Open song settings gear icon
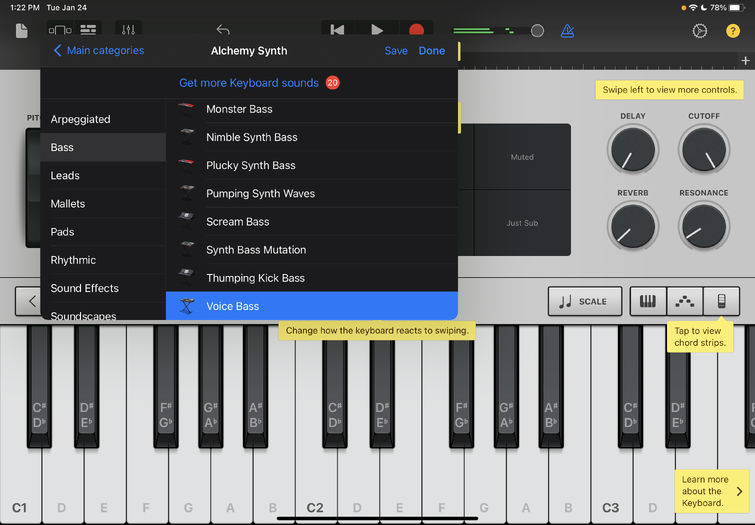Image resolution: width=755 pixels, height=525 pixels. click(700, 31)
